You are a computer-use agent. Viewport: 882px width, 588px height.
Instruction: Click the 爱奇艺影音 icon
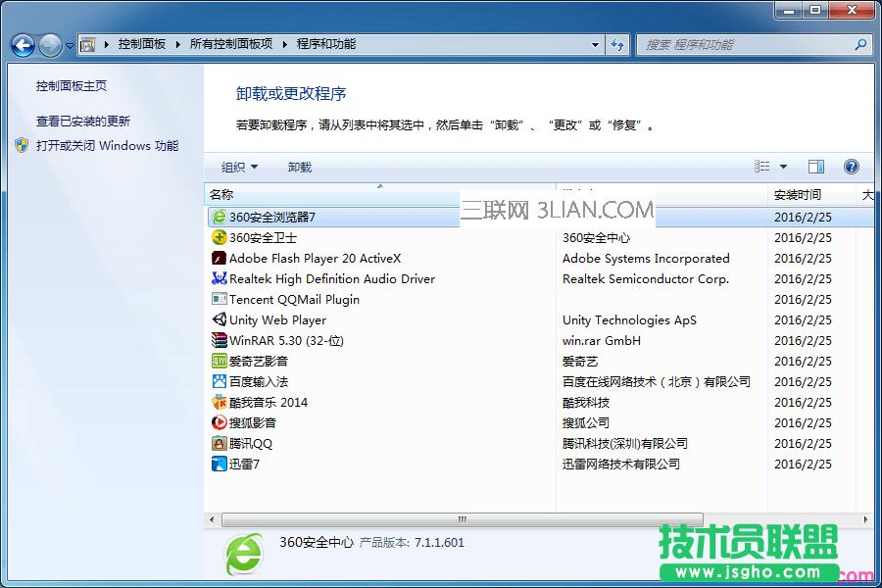point(219,361)
